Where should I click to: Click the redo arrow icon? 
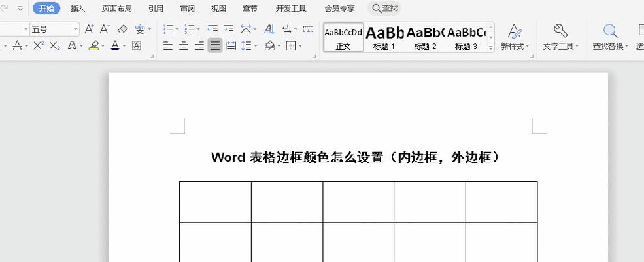4,8
